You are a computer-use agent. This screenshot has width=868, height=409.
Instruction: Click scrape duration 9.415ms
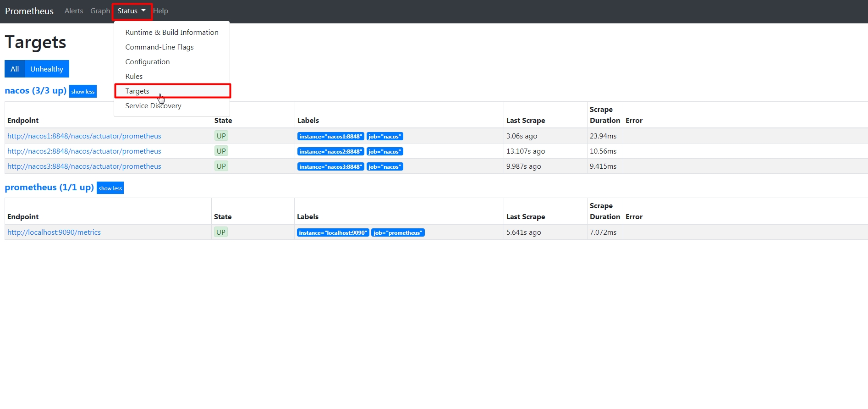603,166
